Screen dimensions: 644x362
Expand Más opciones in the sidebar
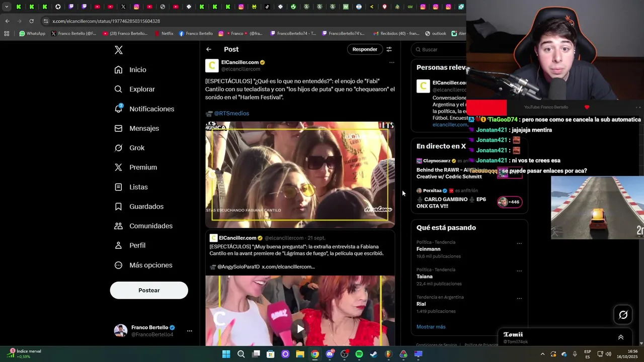[x=143, y=265]
